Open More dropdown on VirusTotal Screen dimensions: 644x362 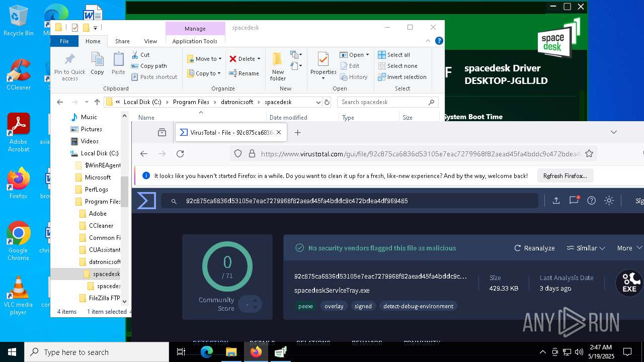click(x=629, y=248)
